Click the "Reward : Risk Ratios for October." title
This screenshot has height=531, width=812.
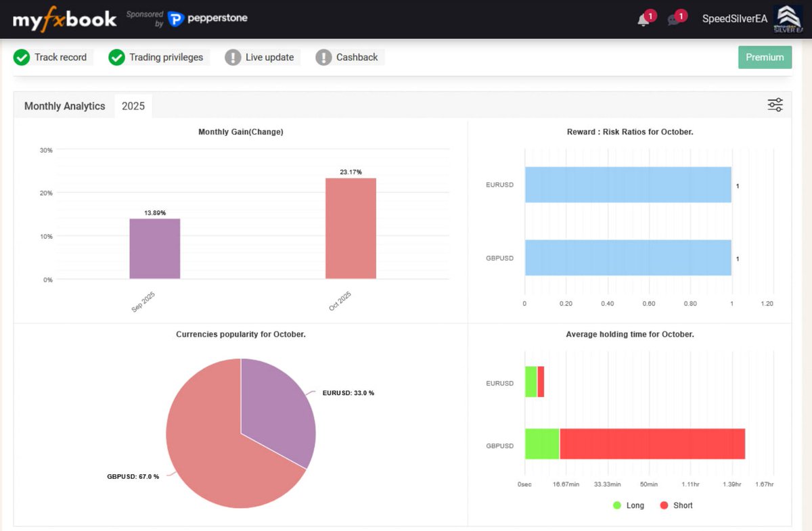(x=630, y=132)
